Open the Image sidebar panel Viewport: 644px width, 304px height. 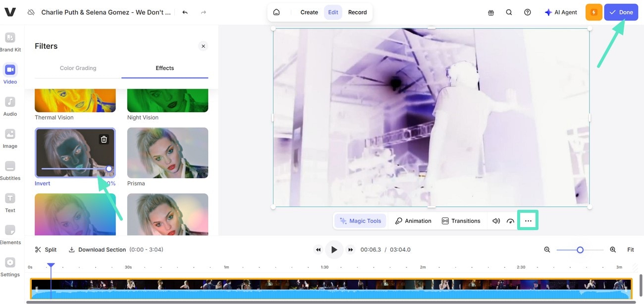(x=10, y=138)
